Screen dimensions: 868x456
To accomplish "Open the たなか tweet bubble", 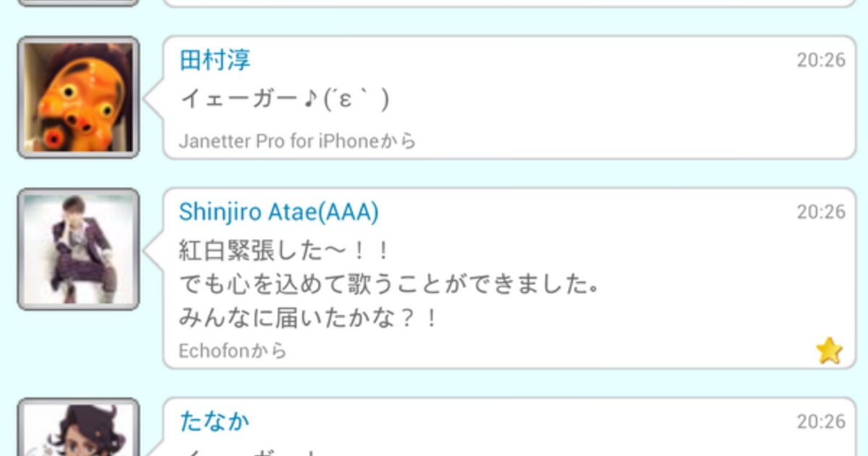I will [509, 427].
